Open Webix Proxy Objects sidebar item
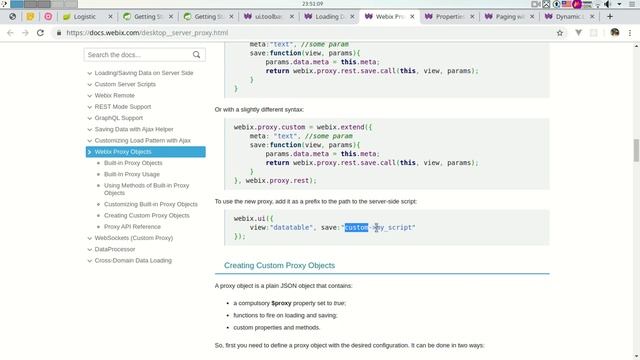 click(x=146, y=152)
